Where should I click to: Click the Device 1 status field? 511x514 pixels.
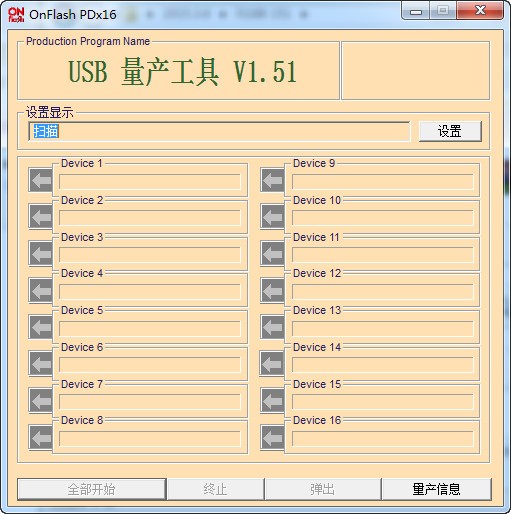pos(150,182)
